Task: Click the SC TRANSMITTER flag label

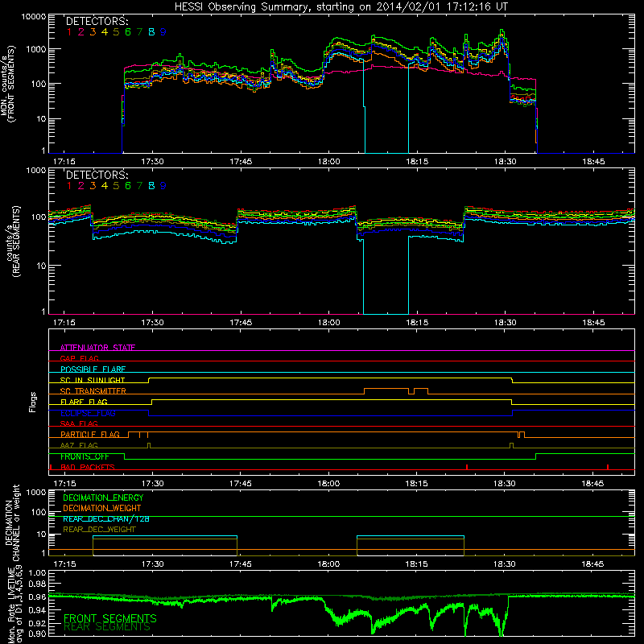Action: [93, 391]
